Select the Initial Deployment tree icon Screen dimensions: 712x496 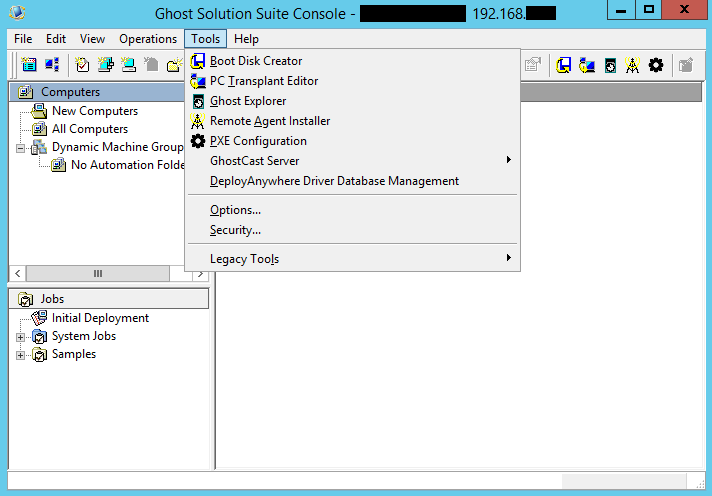39,318
